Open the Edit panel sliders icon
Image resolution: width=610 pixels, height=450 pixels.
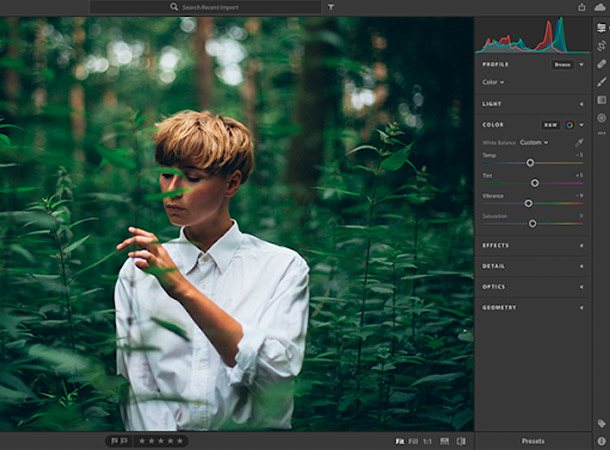click(x=601, y=28)
